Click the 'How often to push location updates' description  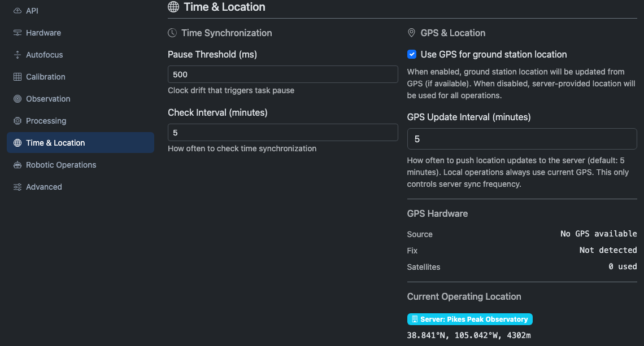[518, 172]
